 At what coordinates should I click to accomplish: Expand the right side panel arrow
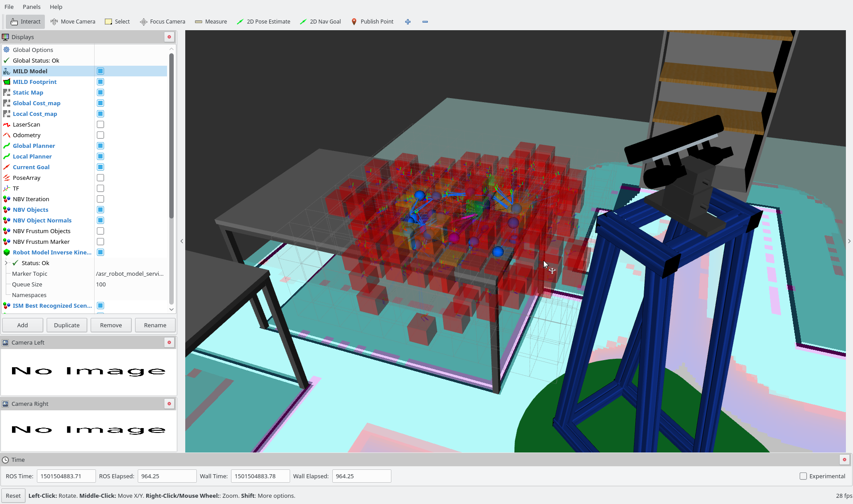tap(849, 241)
